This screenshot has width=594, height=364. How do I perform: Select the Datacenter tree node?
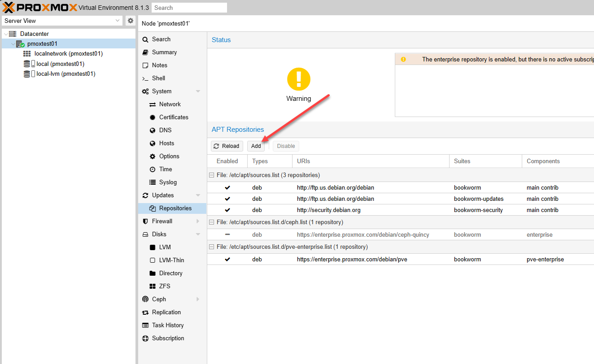click(34, 34)
